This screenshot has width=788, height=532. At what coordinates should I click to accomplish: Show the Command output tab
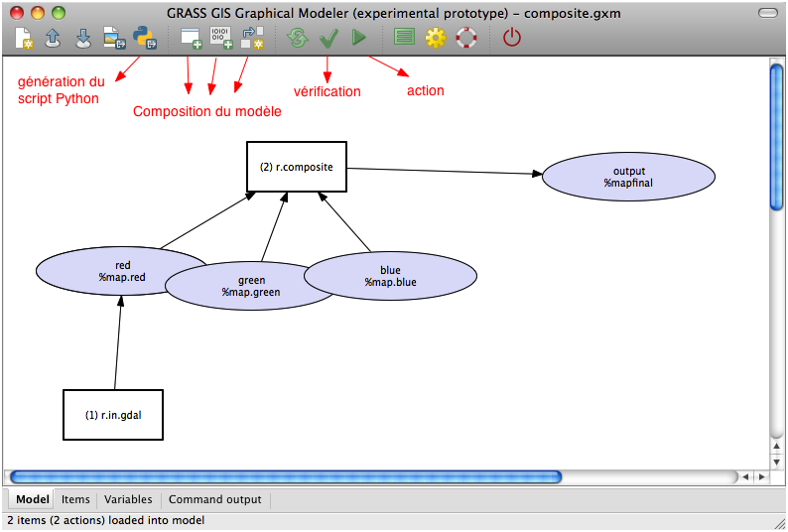pyautogui.click(x=214, y=499)
